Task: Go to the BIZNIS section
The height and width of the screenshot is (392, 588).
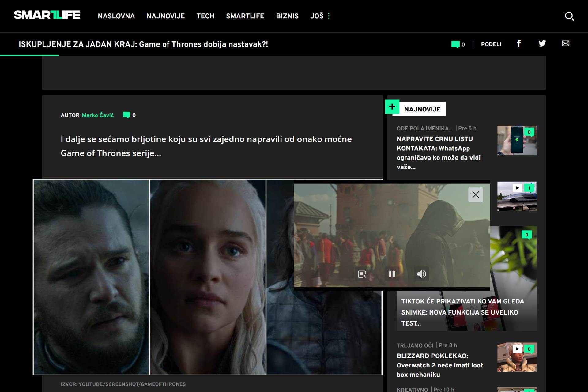Action: [x=287, y=16]
